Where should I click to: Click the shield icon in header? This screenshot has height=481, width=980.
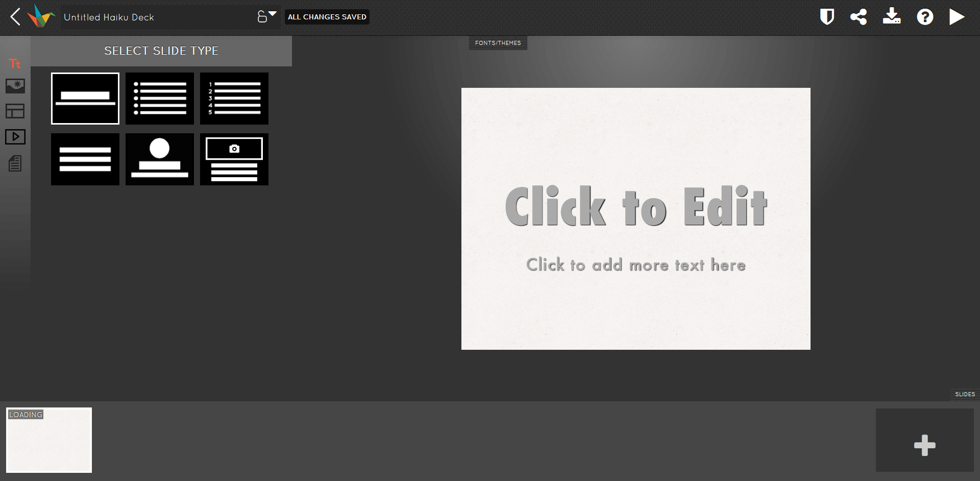click(x=827, y=17)
